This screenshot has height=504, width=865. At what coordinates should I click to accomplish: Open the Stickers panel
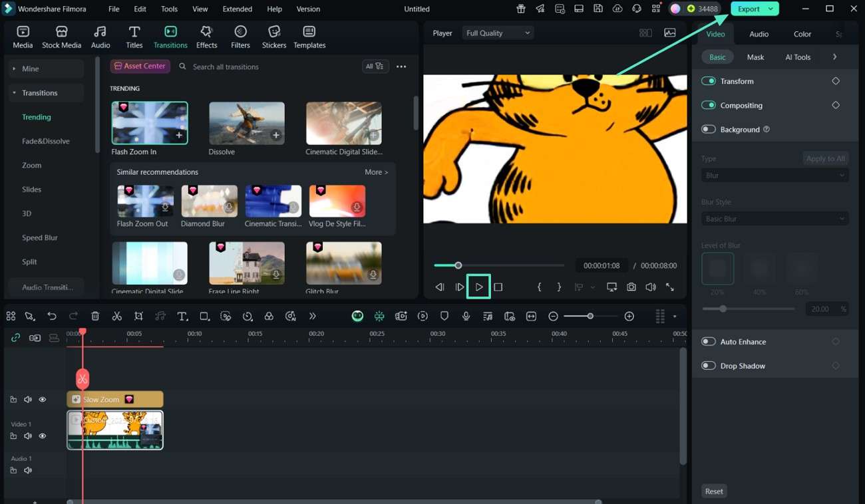(x=273, y=37)
